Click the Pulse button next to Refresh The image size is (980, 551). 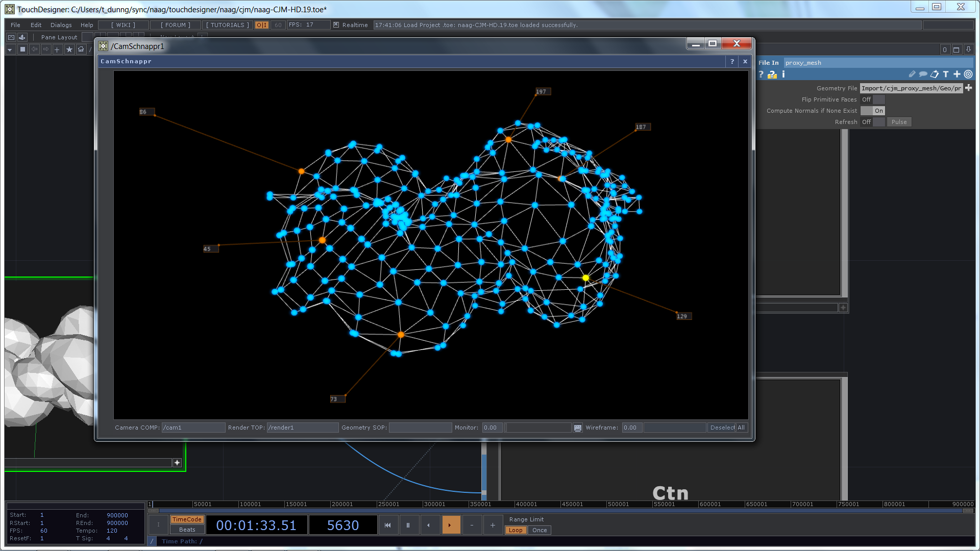pyautogui.click(x=900, y=122)
